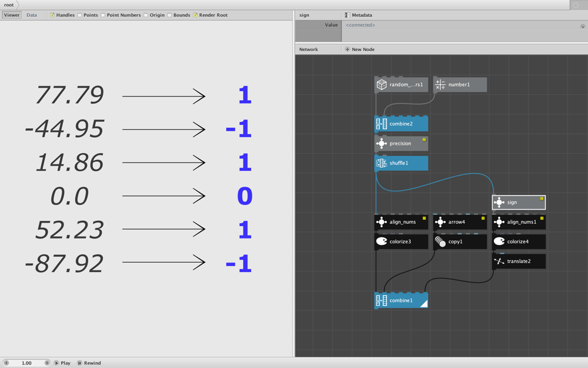Click the Metadata icon

[x=348, y=15]
